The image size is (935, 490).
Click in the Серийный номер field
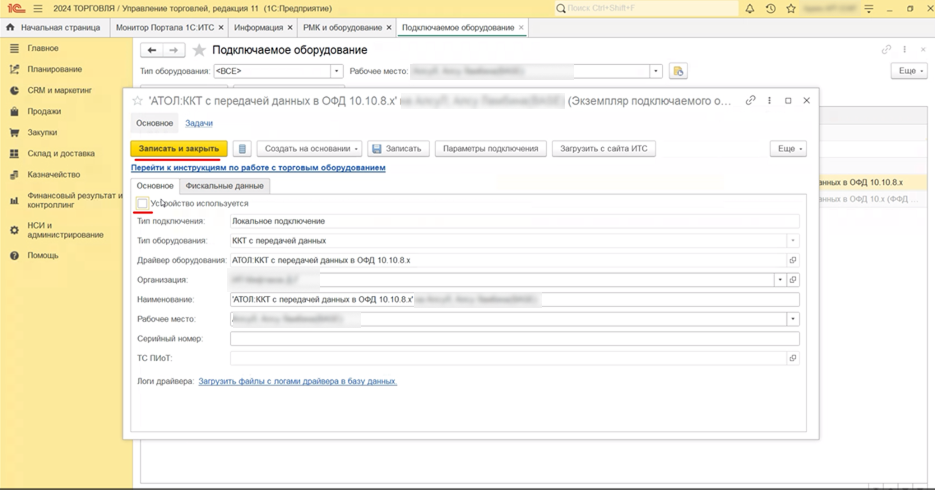(x=515, y=339)
